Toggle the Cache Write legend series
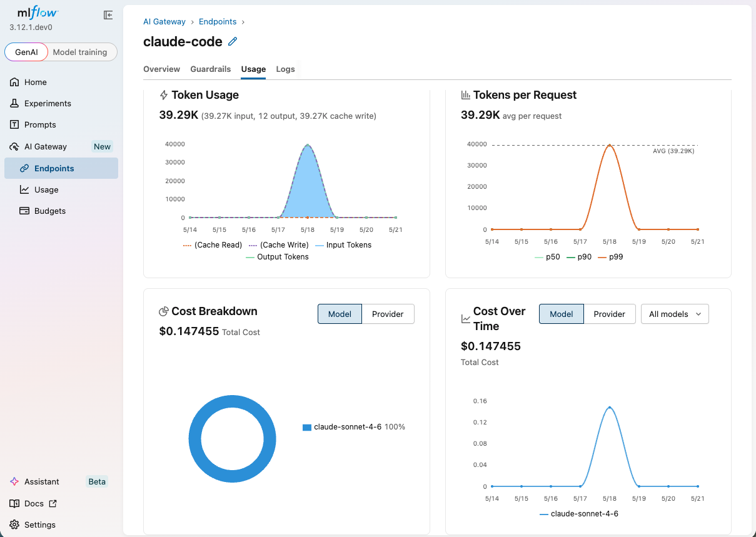This screenshot has width=756, height=537. tap(279, 245)
